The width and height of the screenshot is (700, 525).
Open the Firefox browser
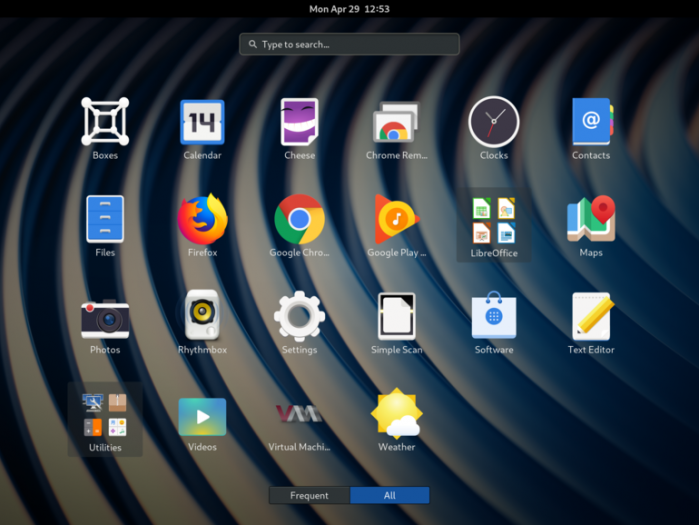pyautogui.click(x=202, y=219)
